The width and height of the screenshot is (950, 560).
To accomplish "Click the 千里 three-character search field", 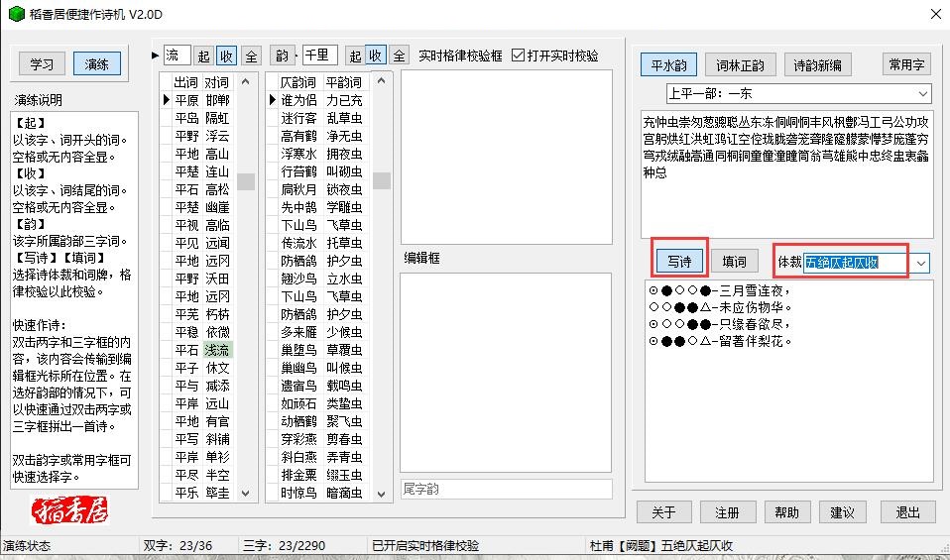I will click(320, 56).
